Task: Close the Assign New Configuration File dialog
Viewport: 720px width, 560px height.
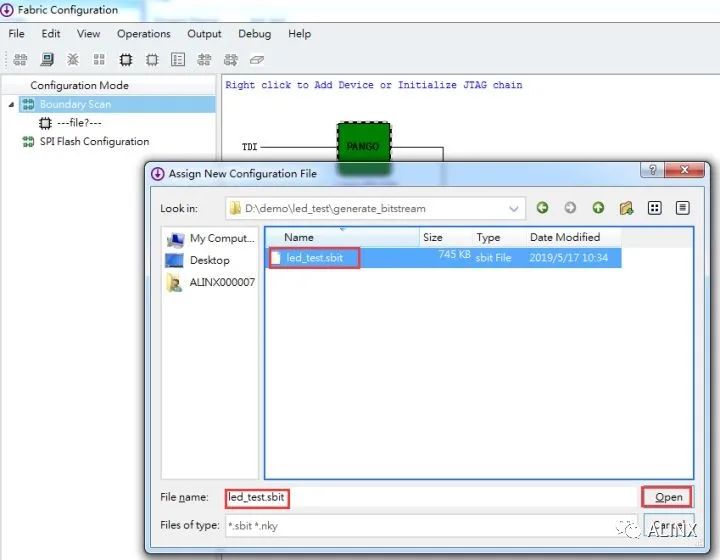Action: [684, 170]
